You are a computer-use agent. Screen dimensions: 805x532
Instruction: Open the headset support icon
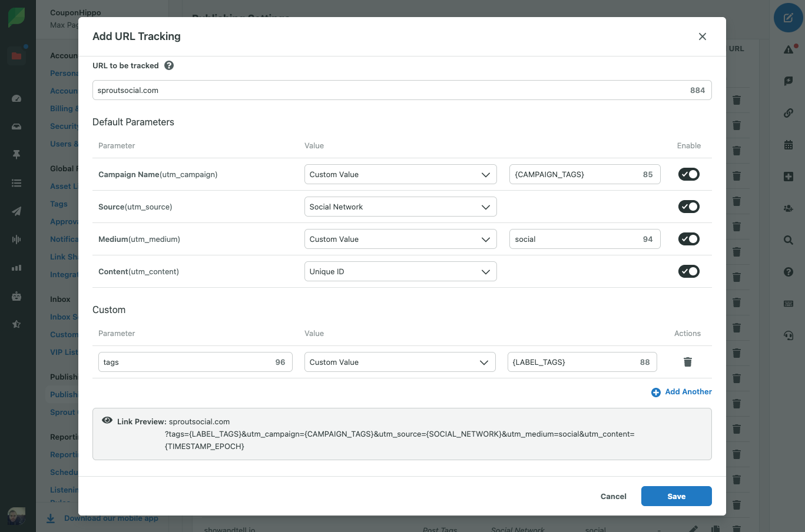coord(789,335)
